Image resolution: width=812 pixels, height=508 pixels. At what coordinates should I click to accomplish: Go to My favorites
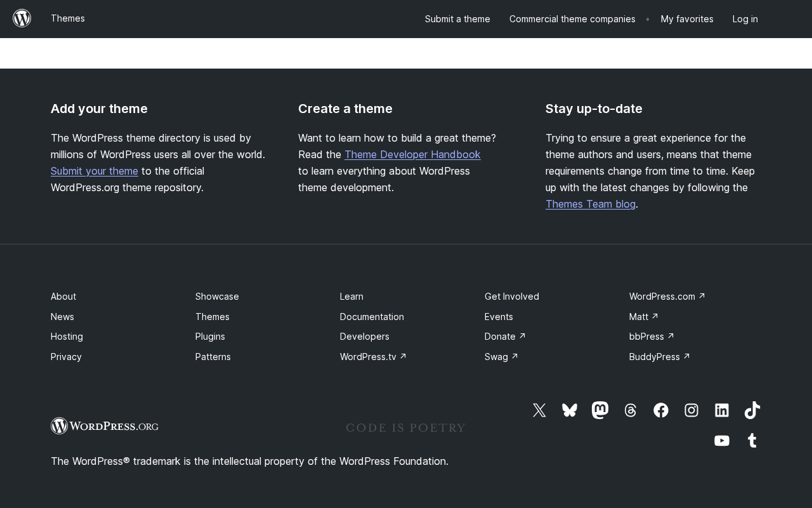tap(687, 19)
